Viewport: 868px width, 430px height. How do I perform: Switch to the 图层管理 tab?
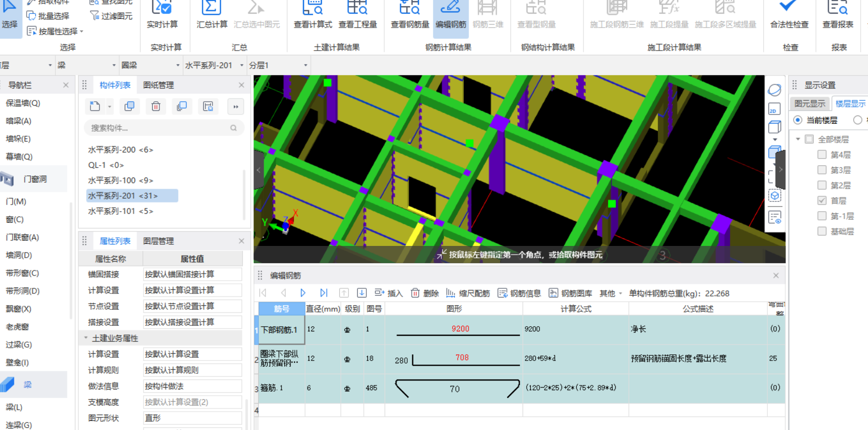(x=158, y=241)
